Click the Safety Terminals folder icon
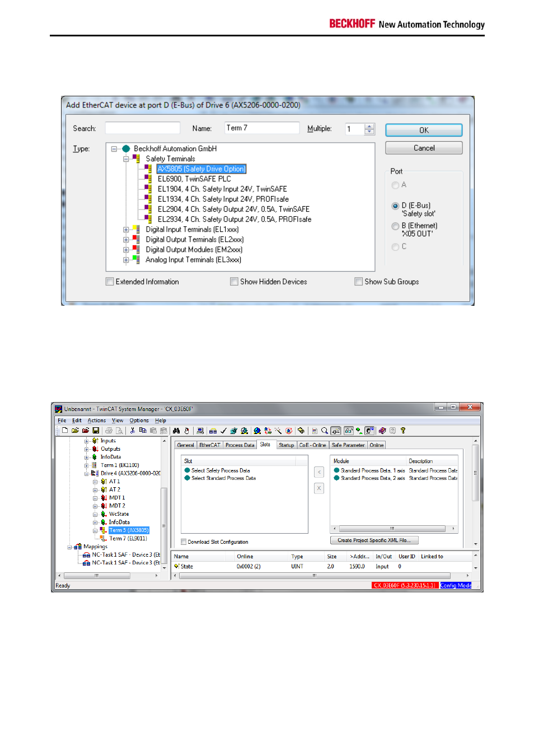Viewport: 534px width, 756px height. click(x=137, y=159)
